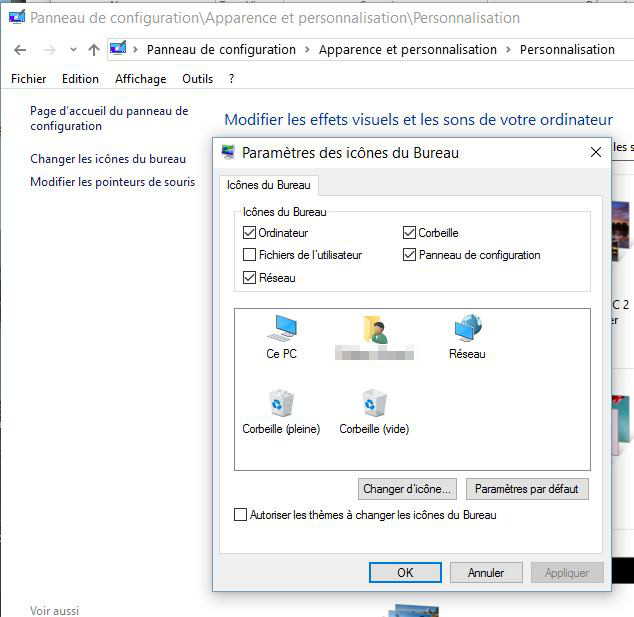This screenshot has width=634, height=617.
Task: Select the Réseau icon in the preview list
Action: tap(467, 337)
